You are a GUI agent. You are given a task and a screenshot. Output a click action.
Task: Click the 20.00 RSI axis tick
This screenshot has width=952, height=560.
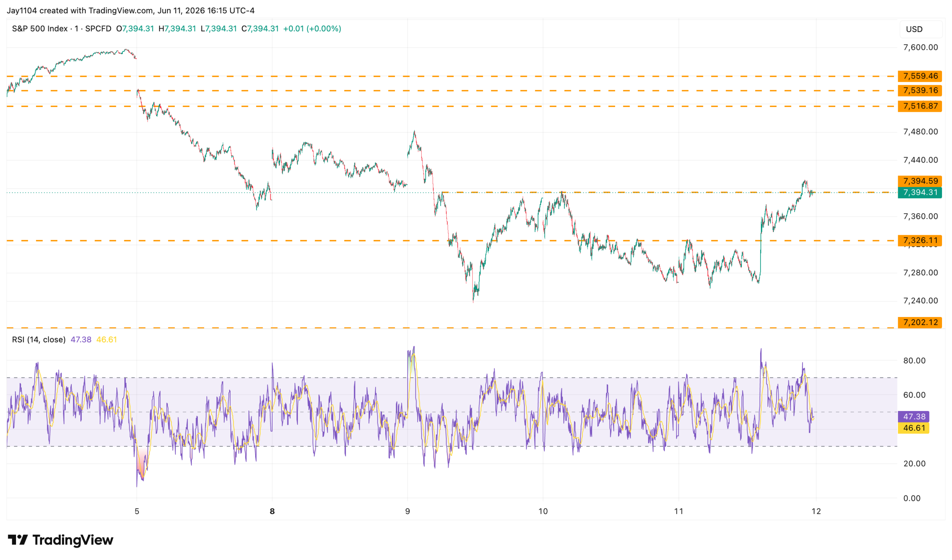click(x=914, y=464)
